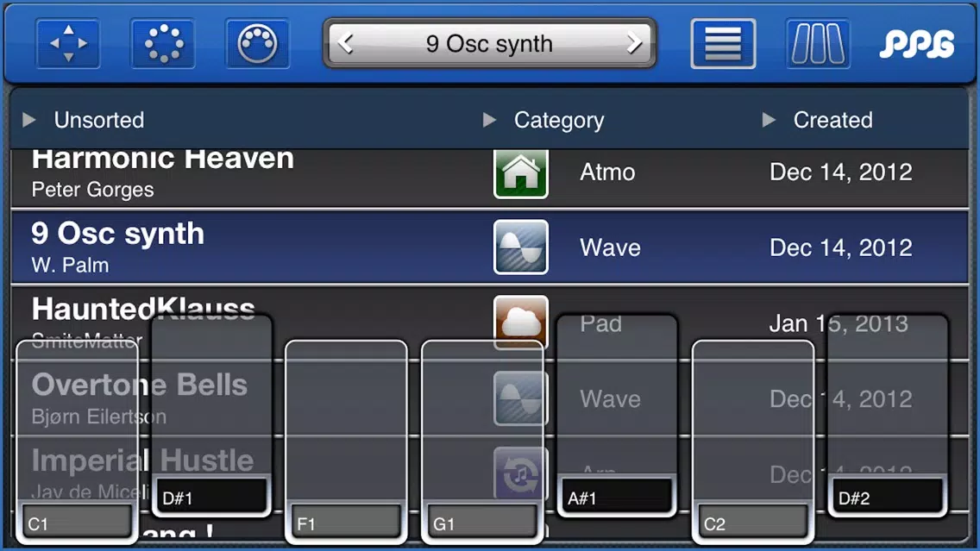The image size is (980, 551).
Task: Select the Harmonic Heaven patch
Action: (x=489, y=178)
